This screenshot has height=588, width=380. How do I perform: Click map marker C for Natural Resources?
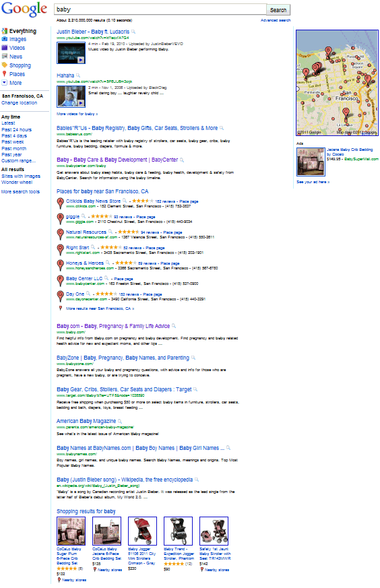coord(60,234)
